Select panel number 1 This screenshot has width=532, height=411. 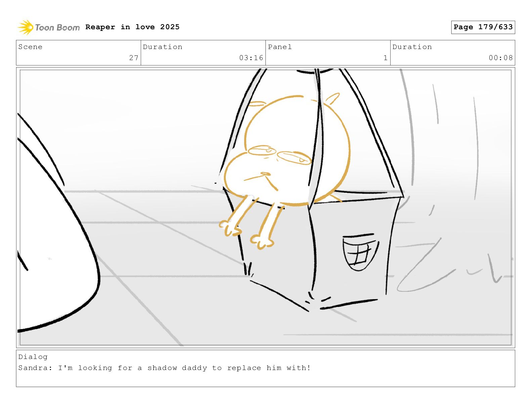point(386,58)
